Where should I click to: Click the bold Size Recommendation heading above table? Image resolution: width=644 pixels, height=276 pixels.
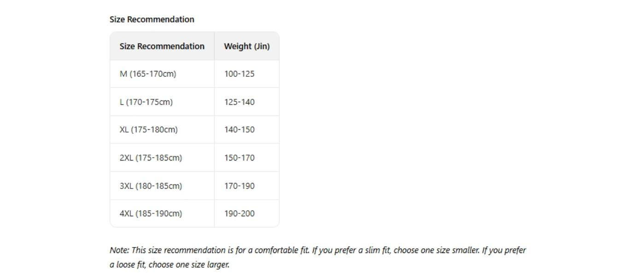pyautogui.click(x=152, y=19)
